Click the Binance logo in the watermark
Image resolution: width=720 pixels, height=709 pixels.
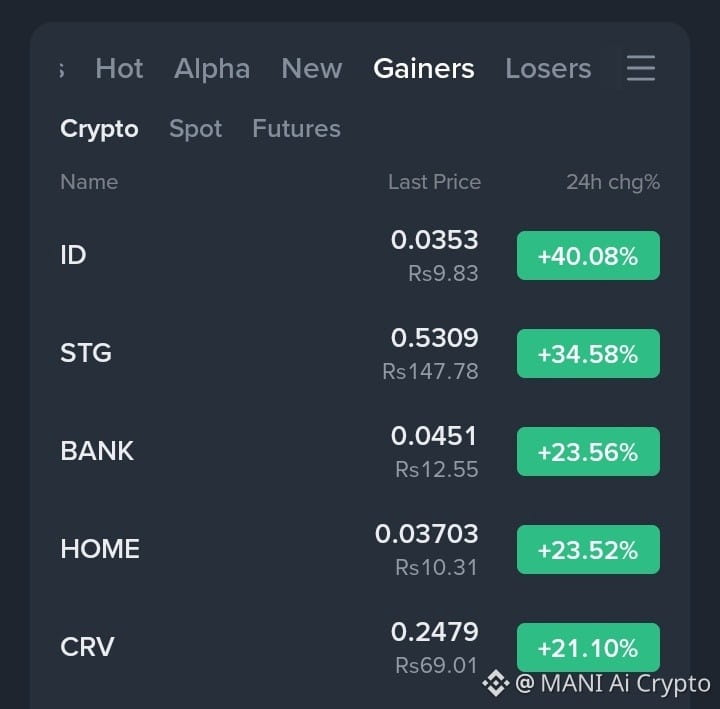[x=496, y=683]
